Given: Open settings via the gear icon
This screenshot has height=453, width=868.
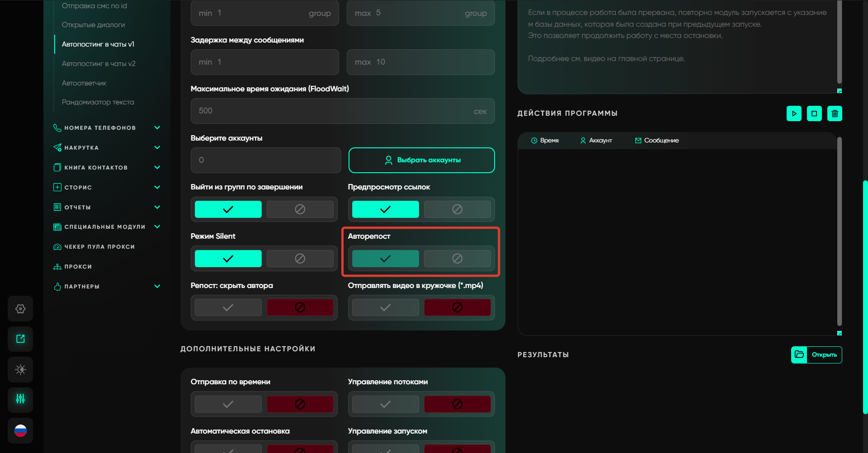Looking at the screenshot, I should (x=20, y=309).
